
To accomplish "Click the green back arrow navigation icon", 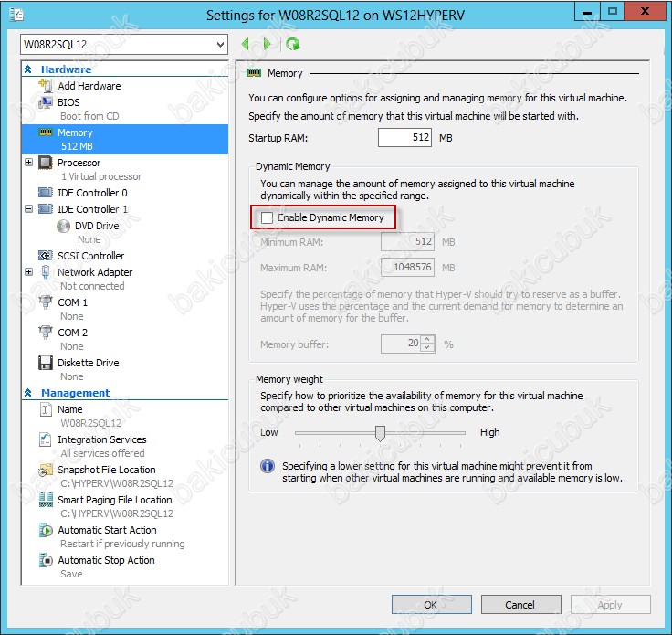I will 246,44.
